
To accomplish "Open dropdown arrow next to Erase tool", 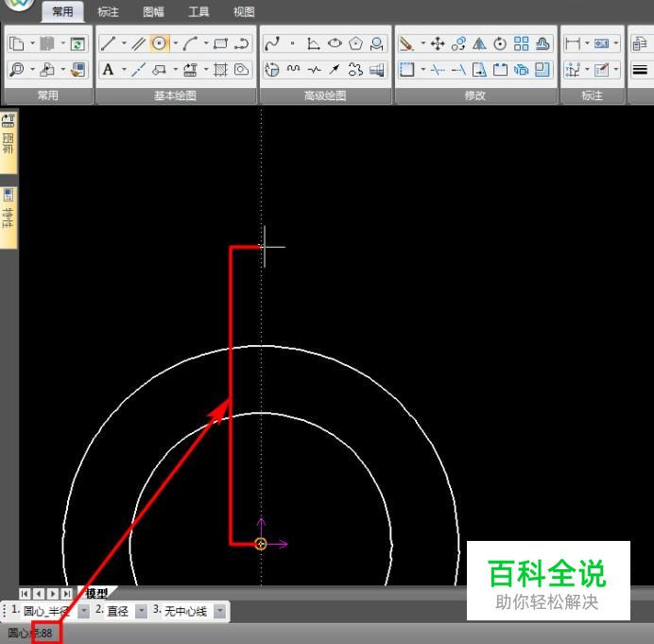I will click(422, 44).
